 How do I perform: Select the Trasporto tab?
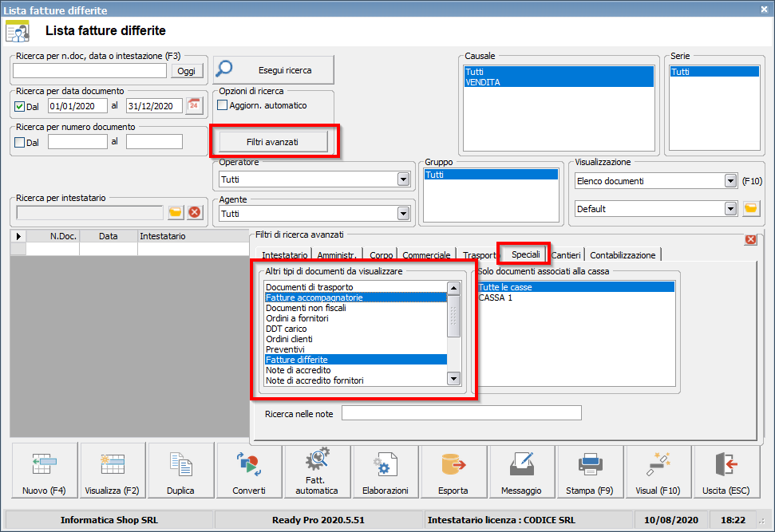pyautogui.click(x=479, y=255)
